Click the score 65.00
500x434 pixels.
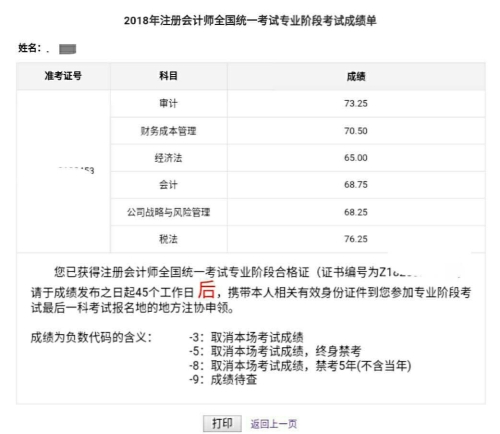click(356, 158)
